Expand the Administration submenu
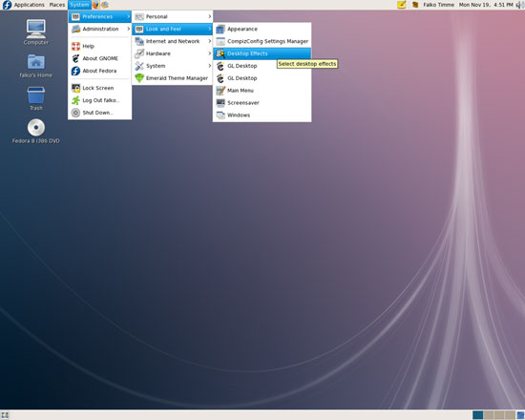Image resolution: width=525 pixels, height=420 pixels. pyautogui.click(x=100, y=30)
